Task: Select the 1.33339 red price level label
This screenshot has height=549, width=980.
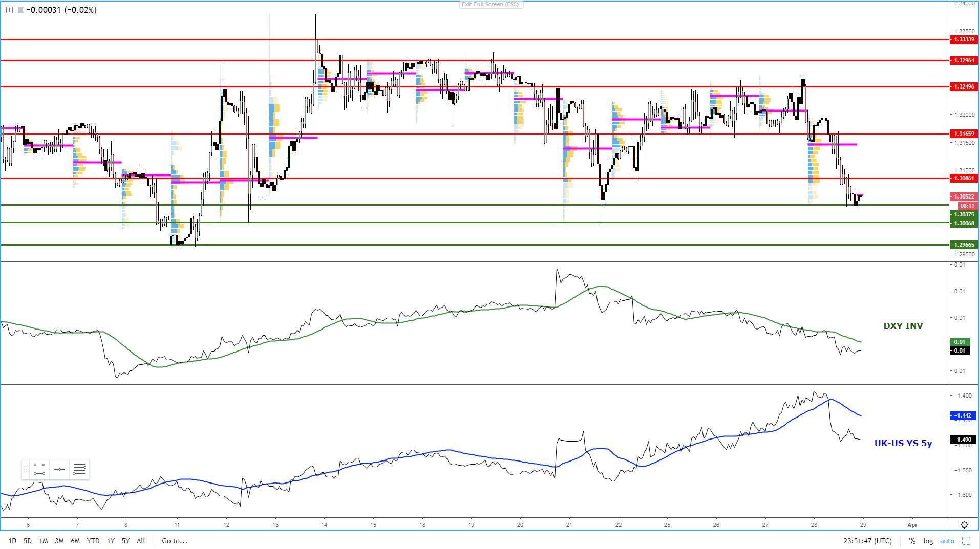Action: tap(964, 39)
